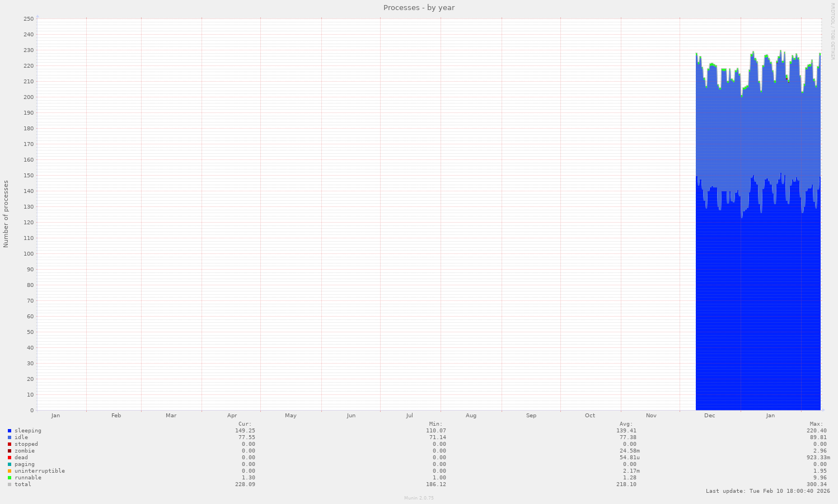Click the 'Max:' column header
The width and height of the screenshot is (838, 504).
(816, 424)
